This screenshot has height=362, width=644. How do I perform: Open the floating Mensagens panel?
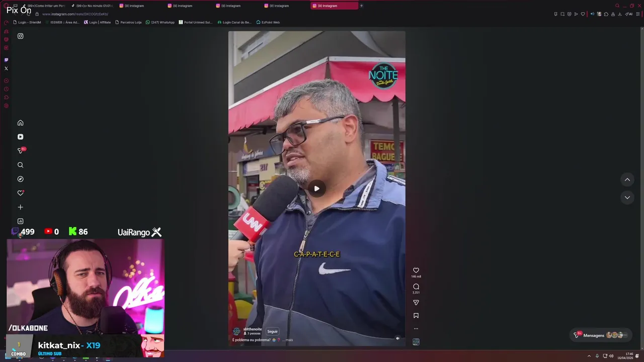tap(602, 335)
